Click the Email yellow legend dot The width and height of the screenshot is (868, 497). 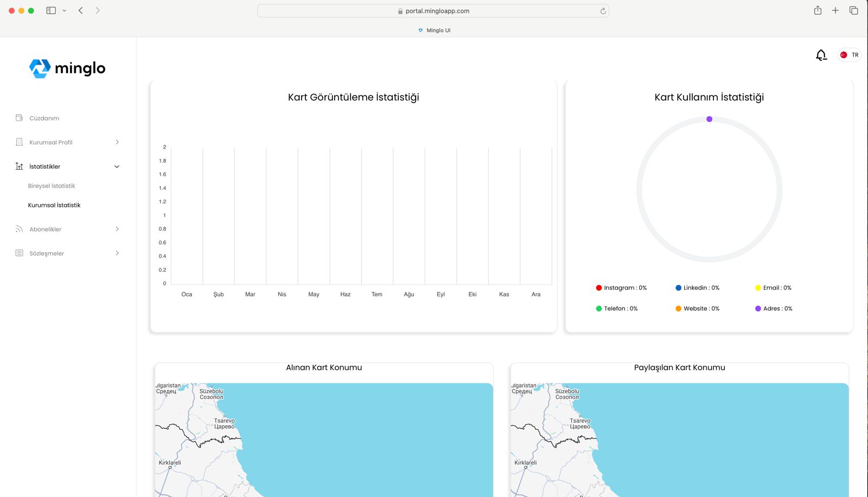click(x=758, y=288)
